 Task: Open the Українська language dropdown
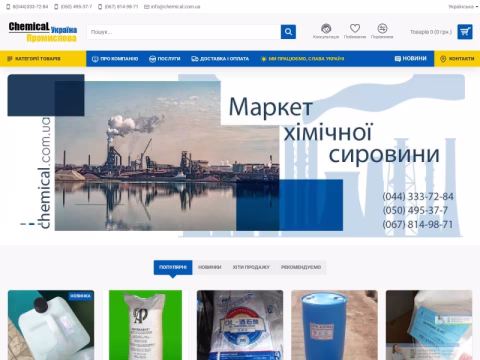[463, 7]
